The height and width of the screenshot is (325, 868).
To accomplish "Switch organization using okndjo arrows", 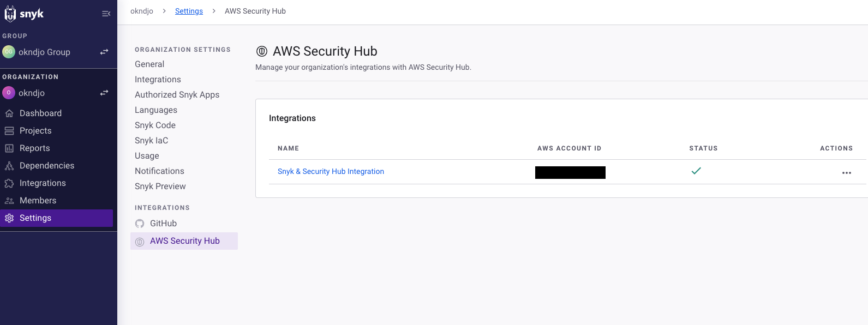I will tap(104, 93).
